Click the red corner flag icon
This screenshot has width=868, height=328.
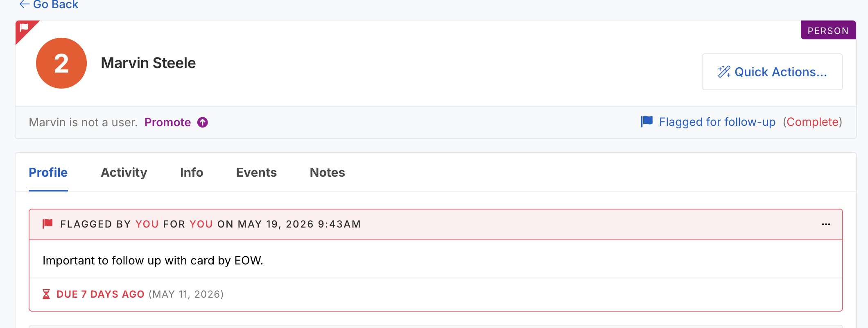pos(24,28)
